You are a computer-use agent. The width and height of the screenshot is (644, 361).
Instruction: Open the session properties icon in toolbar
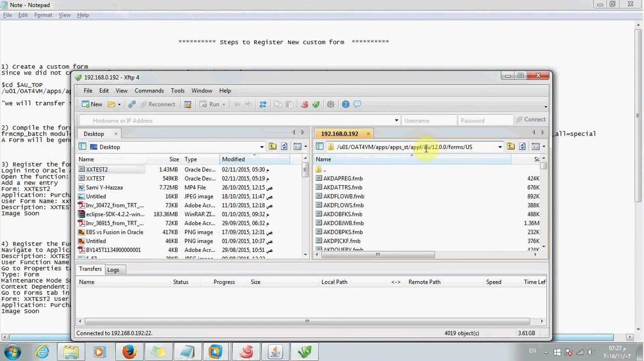[x=188, y=105]
